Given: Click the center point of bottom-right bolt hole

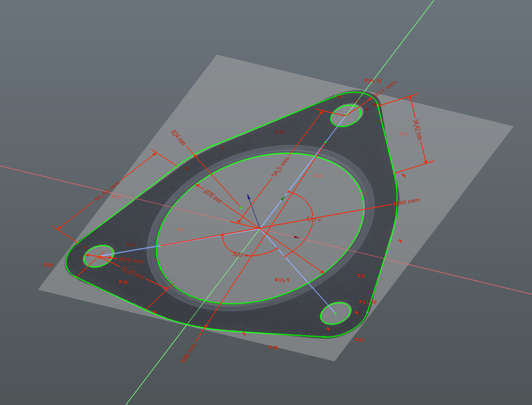Looking at the screenshot, I should click(x=335, y=313).
